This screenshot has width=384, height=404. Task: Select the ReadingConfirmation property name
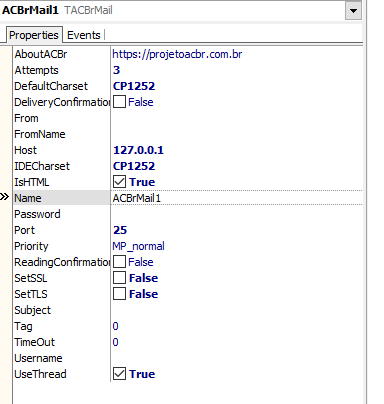point(62,262)
